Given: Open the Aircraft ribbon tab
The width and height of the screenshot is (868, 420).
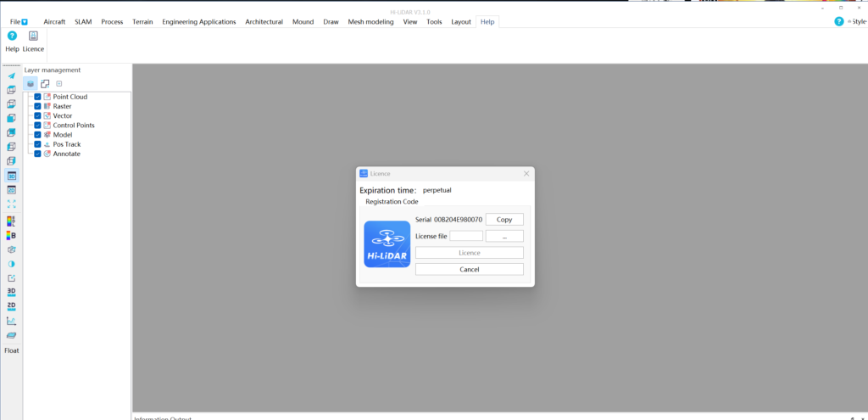Looking at the screenshot, I should click(x=54, y=21).
